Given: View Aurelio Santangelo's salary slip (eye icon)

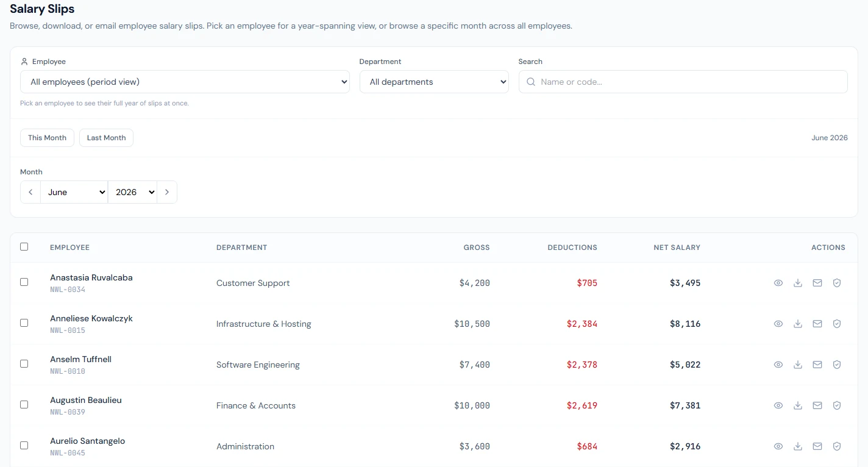Looking at the screenshot, I should coord(778,446).
